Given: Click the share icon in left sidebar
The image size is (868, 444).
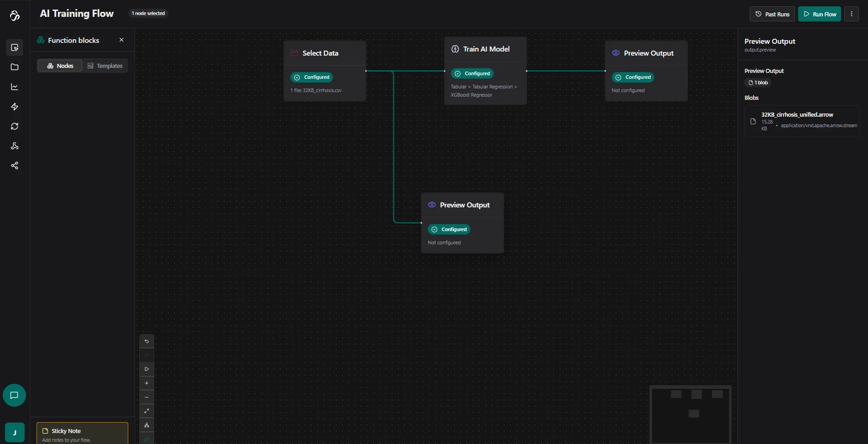Looking at the screenshot, I should click(15, 165).
